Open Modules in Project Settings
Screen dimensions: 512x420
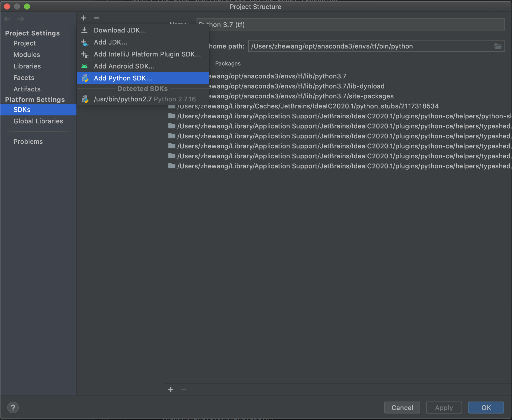tap(27, 55)
